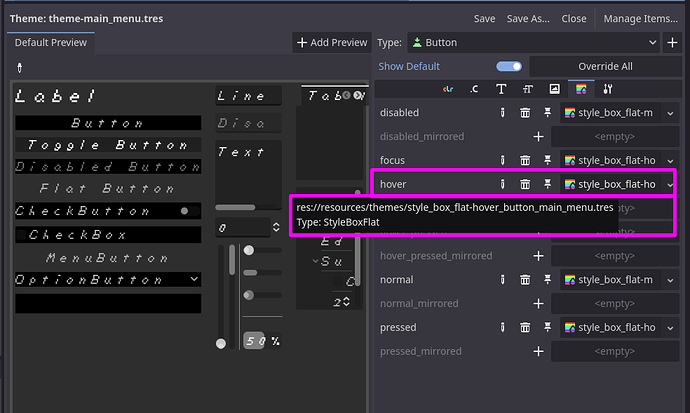The width and height of the screenshot is (690, 413).
Task: Click the Flat Button in the preview
Action: 108,189
